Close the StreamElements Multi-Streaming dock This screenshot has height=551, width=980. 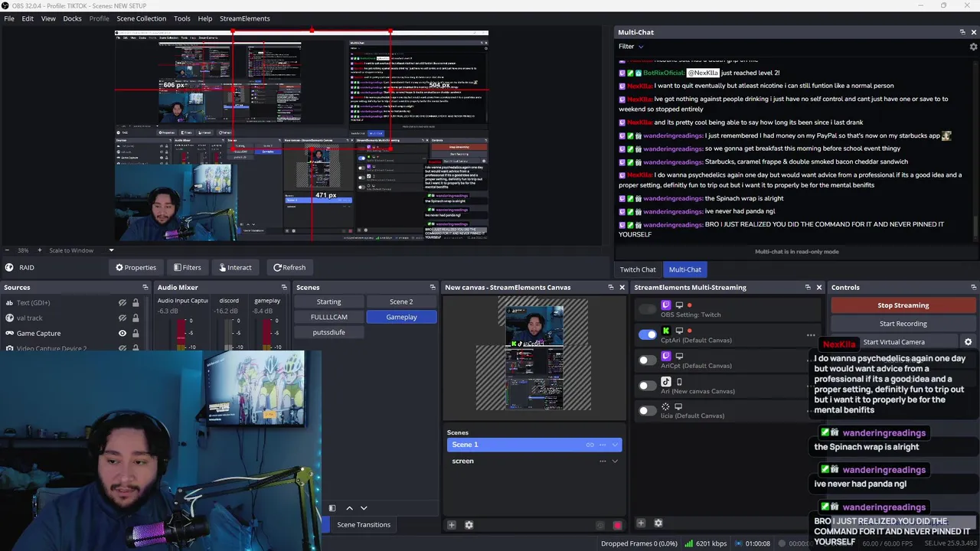coord(818,288)
